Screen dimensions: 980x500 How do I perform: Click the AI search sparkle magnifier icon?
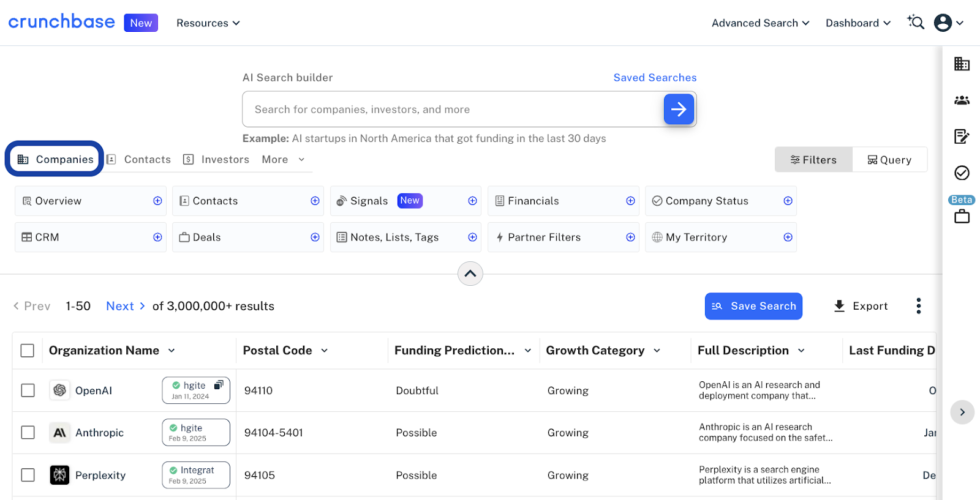coord(916,22)
